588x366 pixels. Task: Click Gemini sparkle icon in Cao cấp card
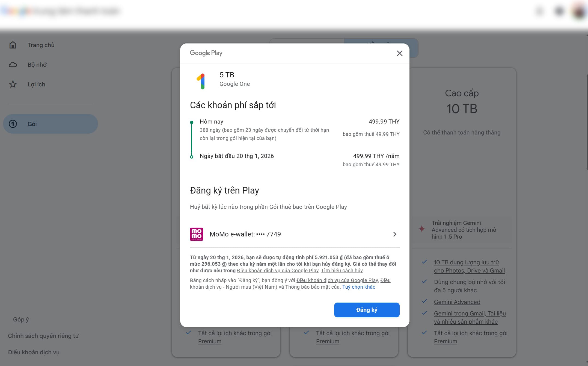tap(421, 229)
